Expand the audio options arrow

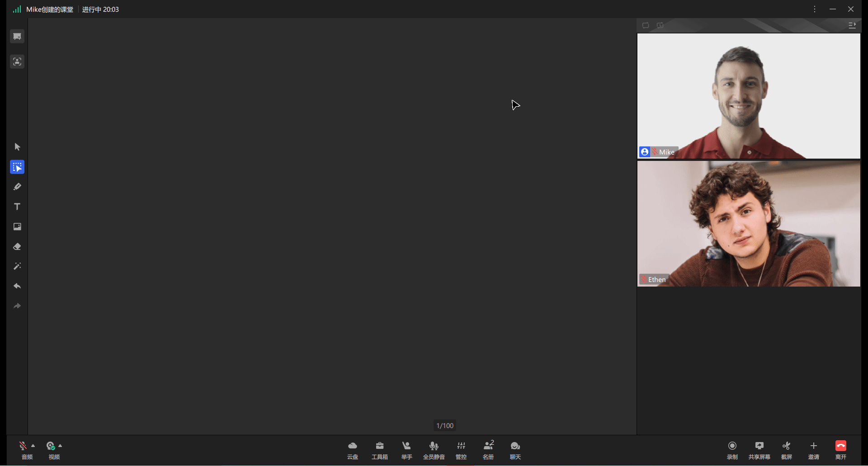tap(33, 446)
